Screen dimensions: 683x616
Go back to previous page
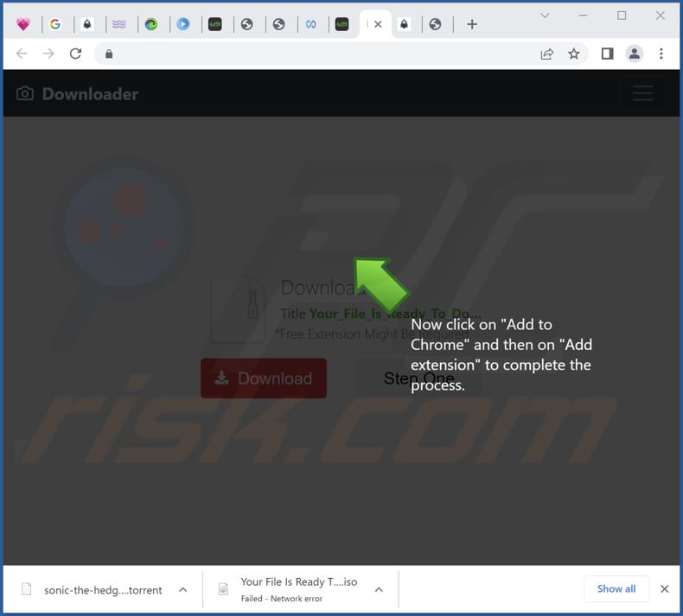coord(22,54)
